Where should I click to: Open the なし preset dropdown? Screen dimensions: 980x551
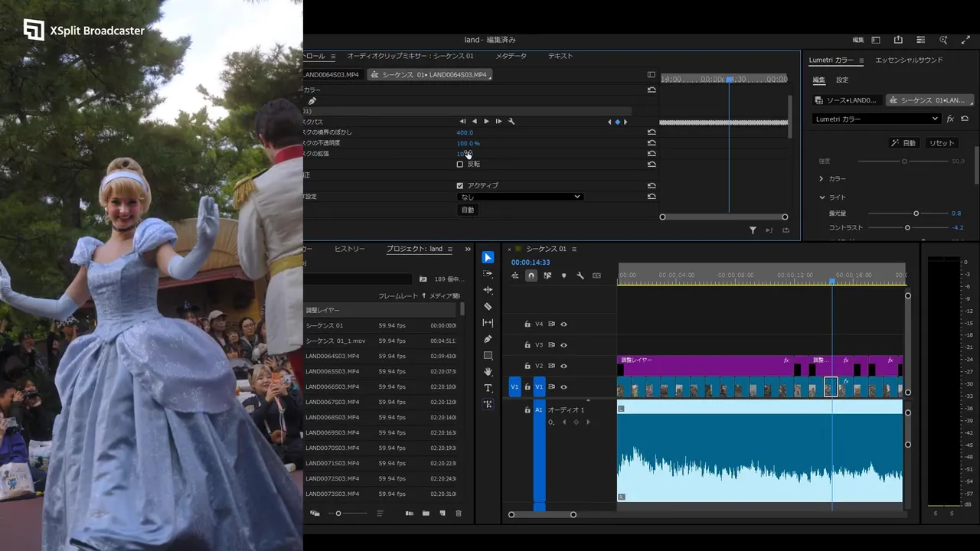[x=520, y=197]
